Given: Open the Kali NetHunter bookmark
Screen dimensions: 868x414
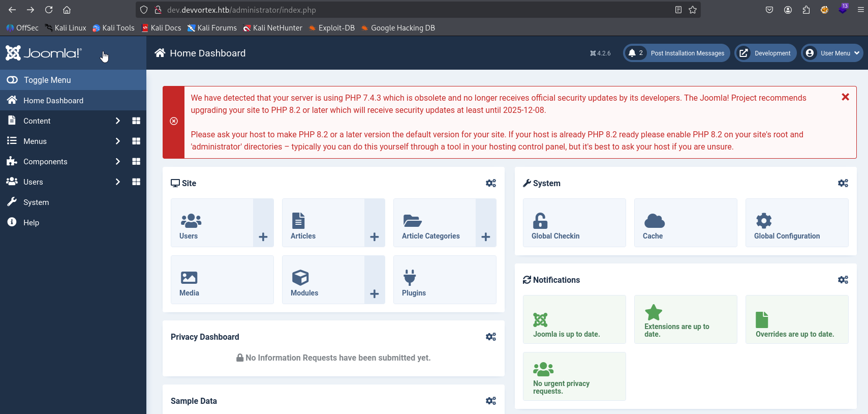Looking at the screenshot, I should (x=272, y=28).
